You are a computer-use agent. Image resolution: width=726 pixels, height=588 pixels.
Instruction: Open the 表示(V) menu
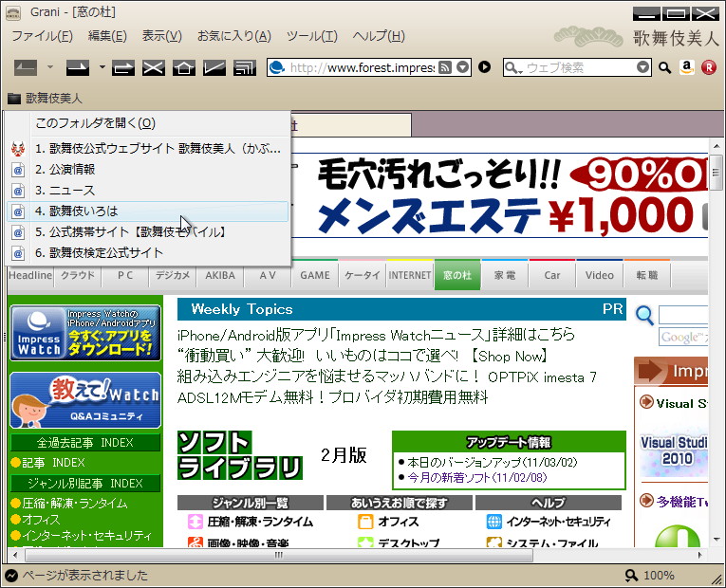162,36
